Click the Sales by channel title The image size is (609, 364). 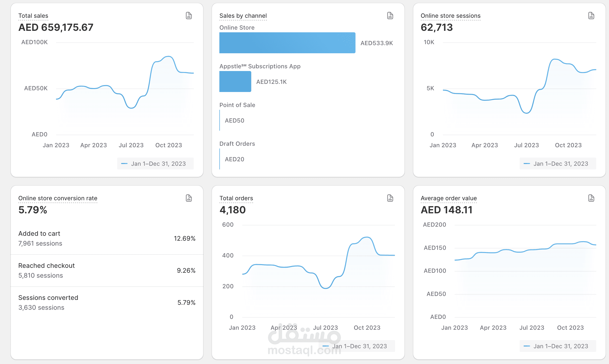click(x=243, y=16)
